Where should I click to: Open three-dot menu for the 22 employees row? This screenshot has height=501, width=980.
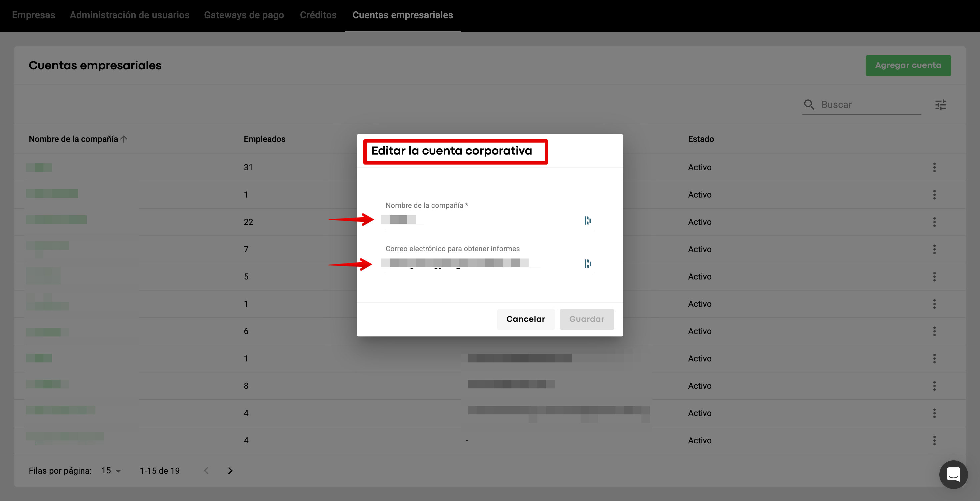pos(934,222)
